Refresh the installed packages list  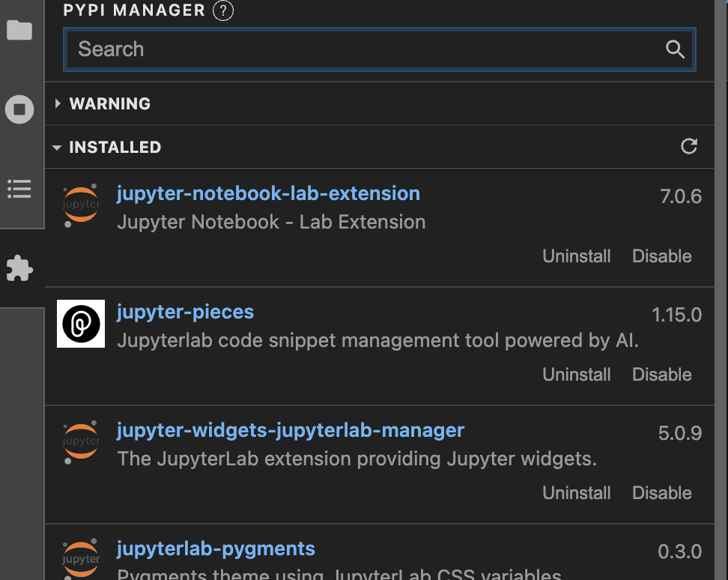[x=689, y=147]
